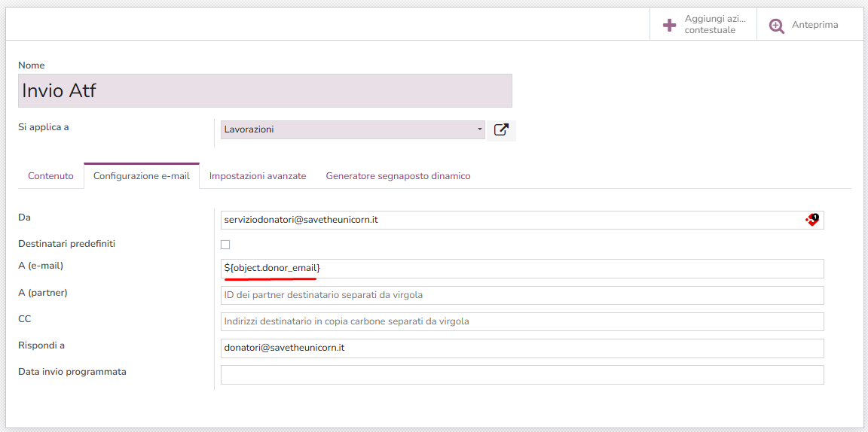
Task: Open the Impostazioni avanzate tab
Action: 258,176
